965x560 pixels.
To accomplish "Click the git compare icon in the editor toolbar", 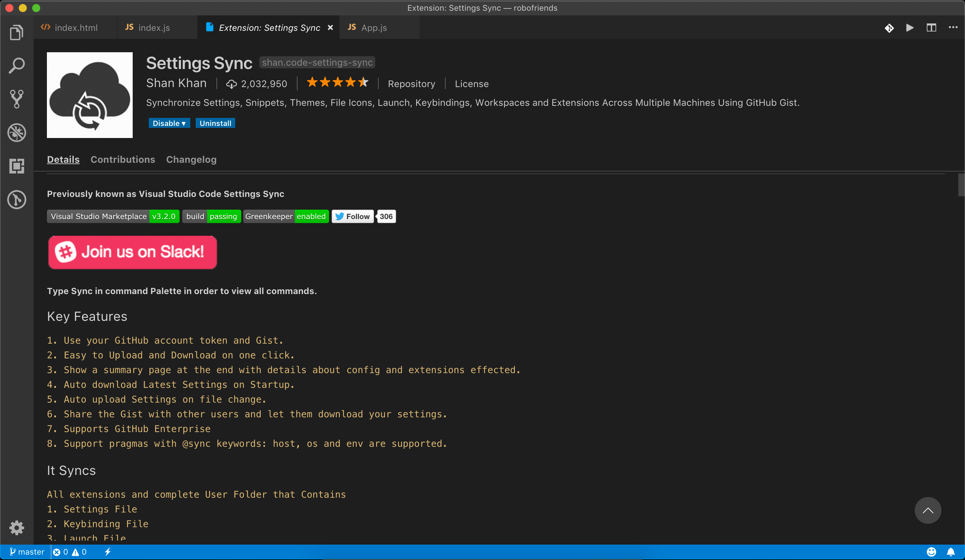I will point(889,28).
